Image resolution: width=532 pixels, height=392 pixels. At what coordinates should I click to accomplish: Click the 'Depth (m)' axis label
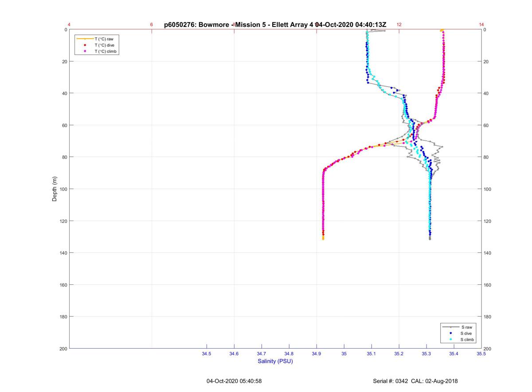55,189
